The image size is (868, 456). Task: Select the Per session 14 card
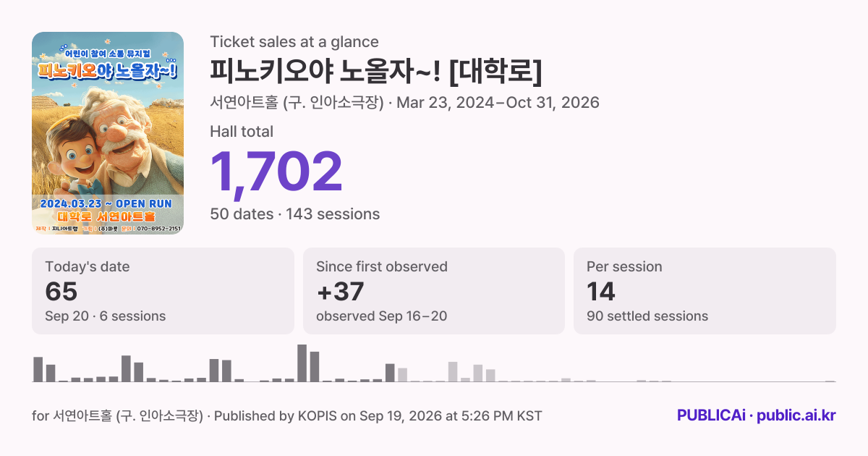[705, 291]
